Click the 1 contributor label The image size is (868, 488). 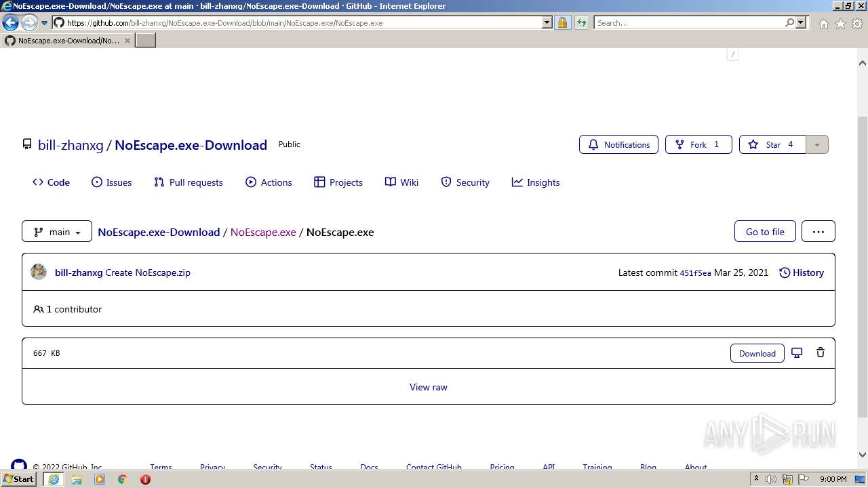(67, 309)
